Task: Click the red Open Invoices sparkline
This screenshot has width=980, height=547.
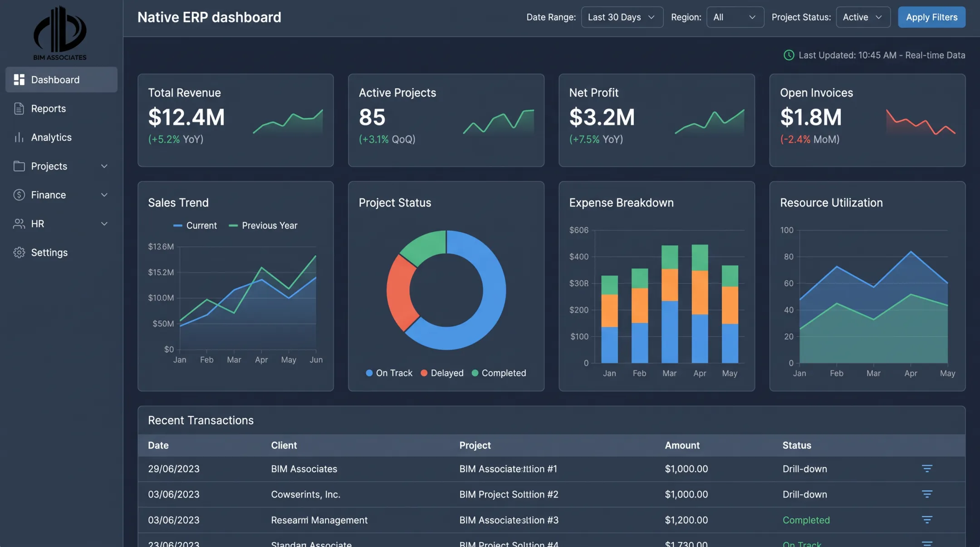Action: click(x=921, y=122)
